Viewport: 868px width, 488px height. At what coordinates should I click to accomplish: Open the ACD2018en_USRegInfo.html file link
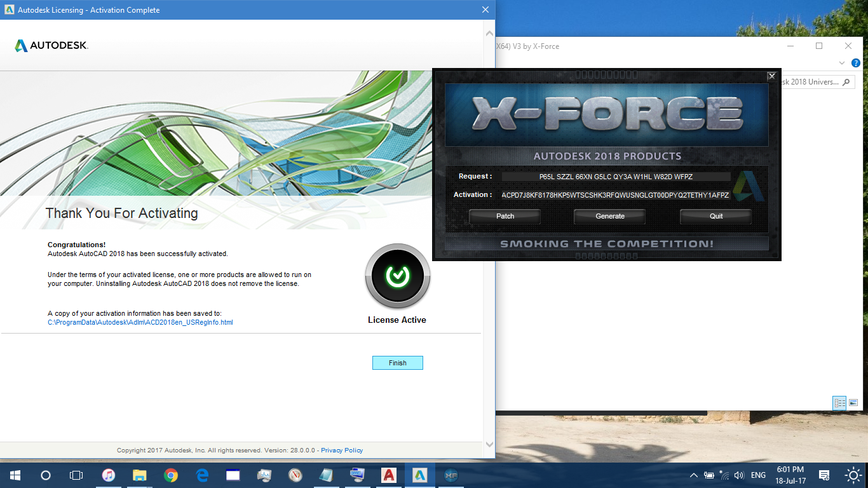click(x=140, y=322)
